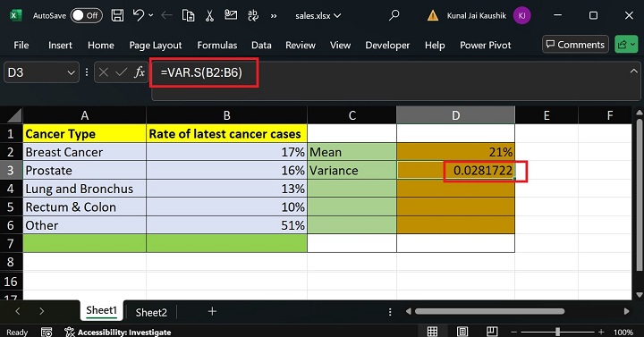The image size is (644, 337).
Task: Click the Cancer Type header cell
Action: tap(85, 134)
